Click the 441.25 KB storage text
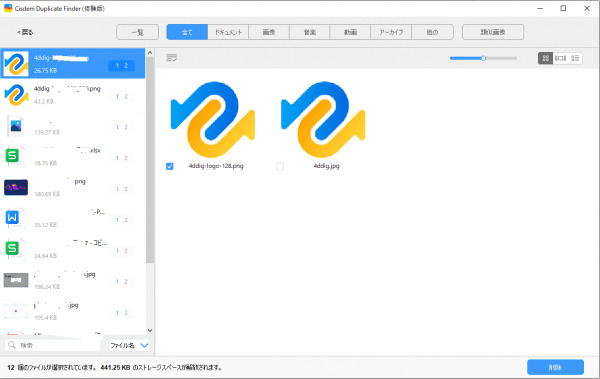Image resolution: width=600 pixels, height=379 pixels. pos(115,368)
